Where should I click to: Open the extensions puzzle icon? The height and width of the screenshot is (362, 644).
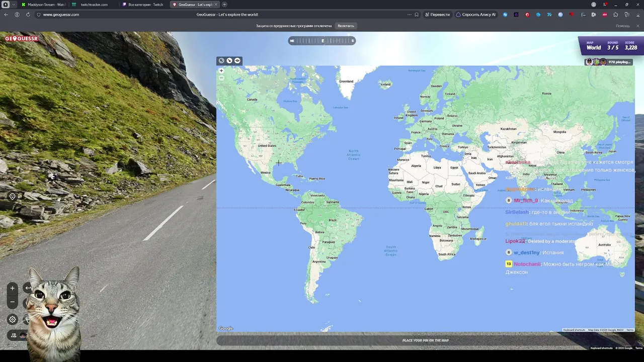615,15
